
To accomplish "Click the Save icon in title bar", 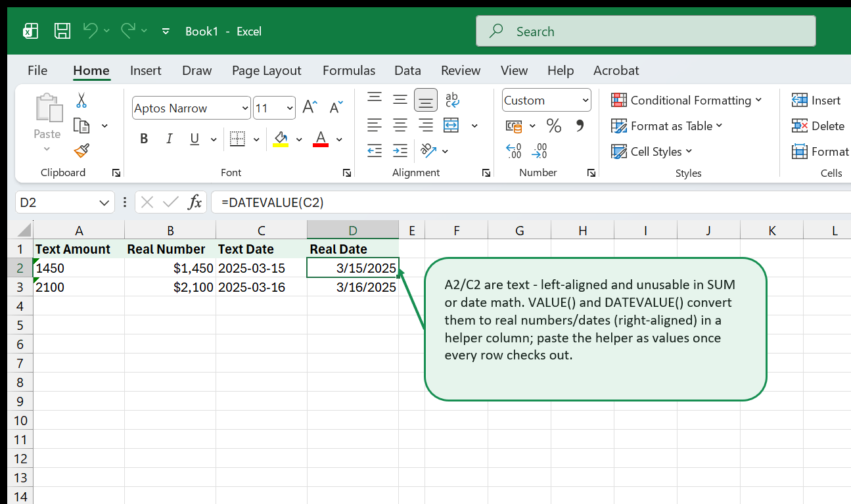I will tap(62, 31).
